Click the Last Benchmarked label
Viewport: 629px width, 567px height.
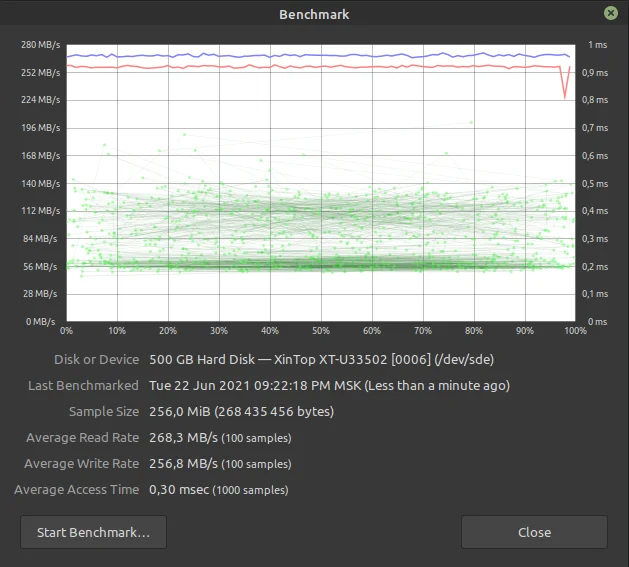click(x=83, y=385)
